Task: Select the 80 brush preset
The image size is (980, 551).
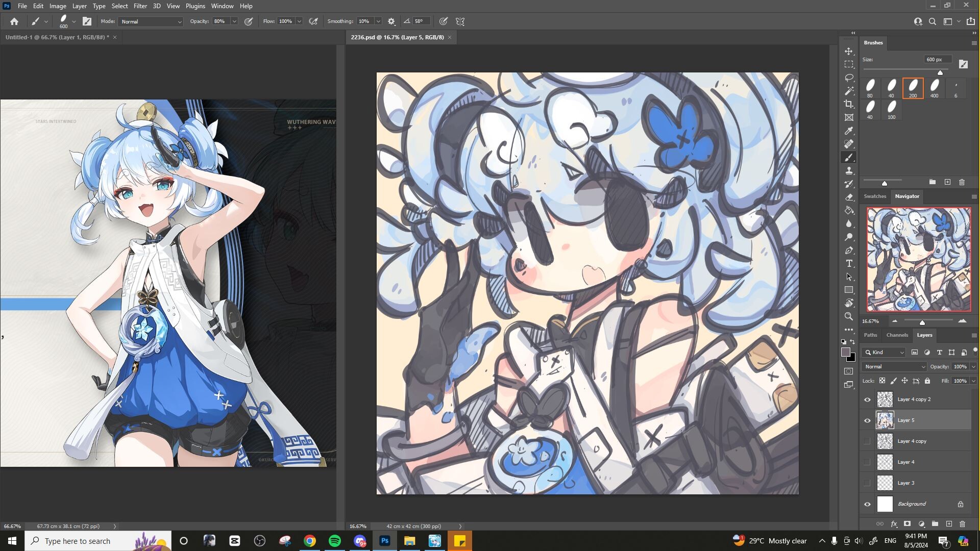Action: (870, 88)
